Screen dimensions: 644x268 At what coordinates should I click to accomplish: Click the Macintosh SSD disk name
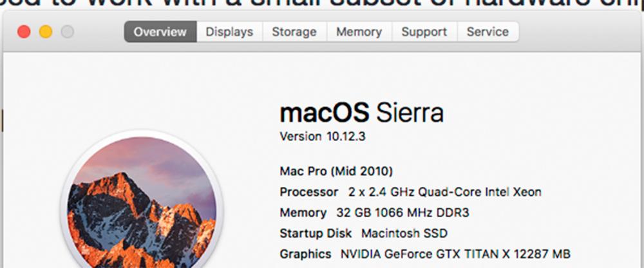pos(404,233)
